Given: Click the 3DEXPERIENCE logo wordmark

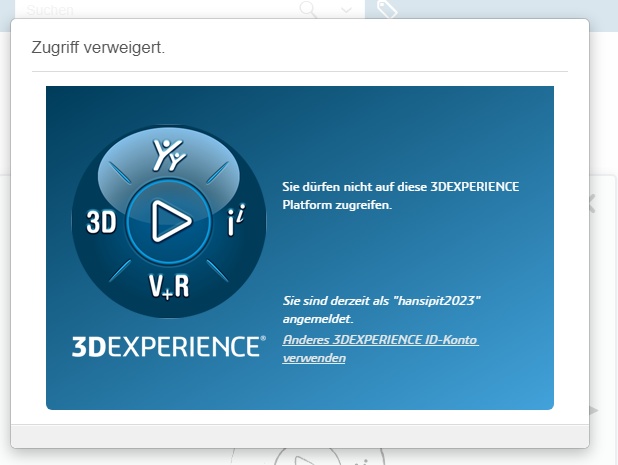Looking at the screenshot, I should [x=169, y=346].
